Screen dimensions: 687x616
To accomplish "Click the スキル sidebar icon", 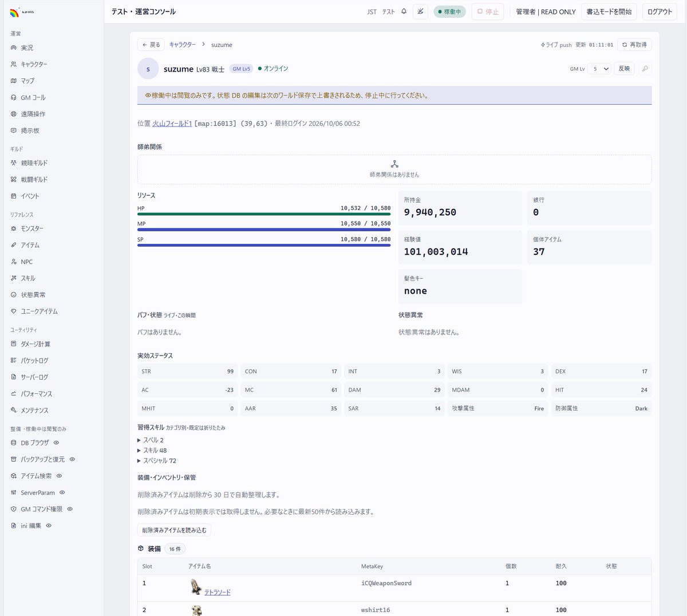I will [x=14, y=278].
